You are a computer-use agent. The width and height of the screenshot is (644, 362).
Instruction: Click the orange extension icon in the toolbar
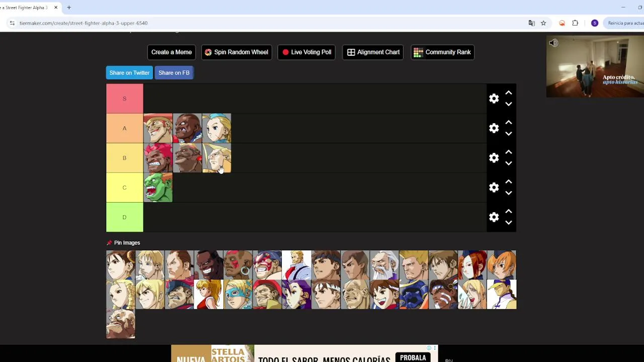[562, 23]
